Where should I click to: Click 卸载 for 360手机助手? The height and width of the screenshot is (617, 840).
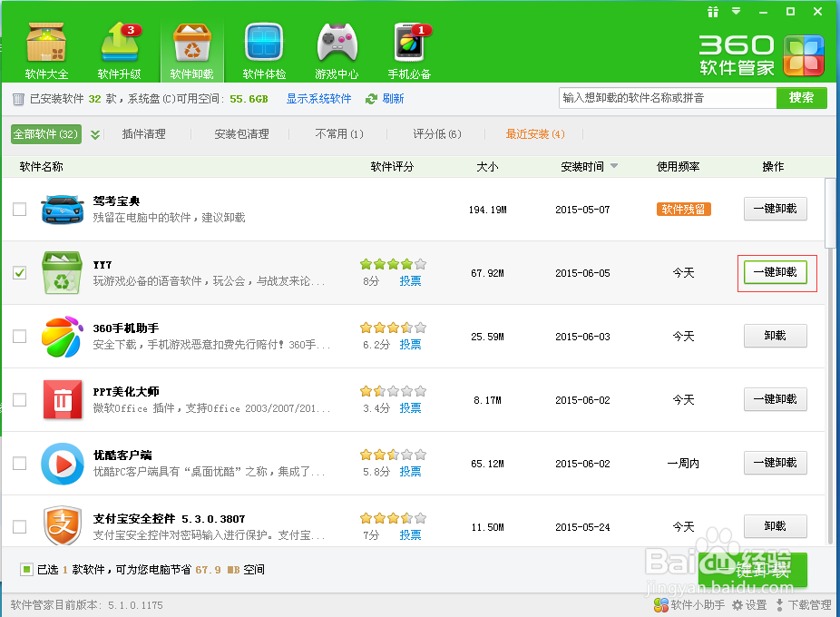click(776, 336)
